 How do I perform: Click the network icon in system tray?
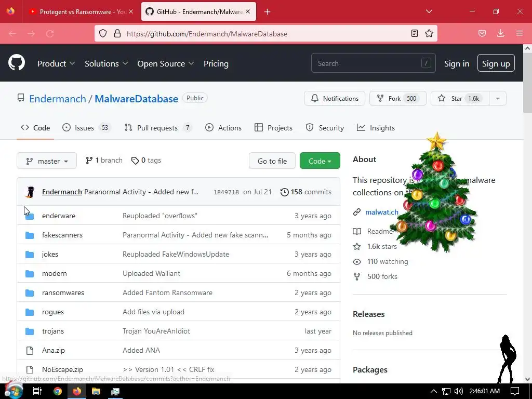[x=446, y=391]
